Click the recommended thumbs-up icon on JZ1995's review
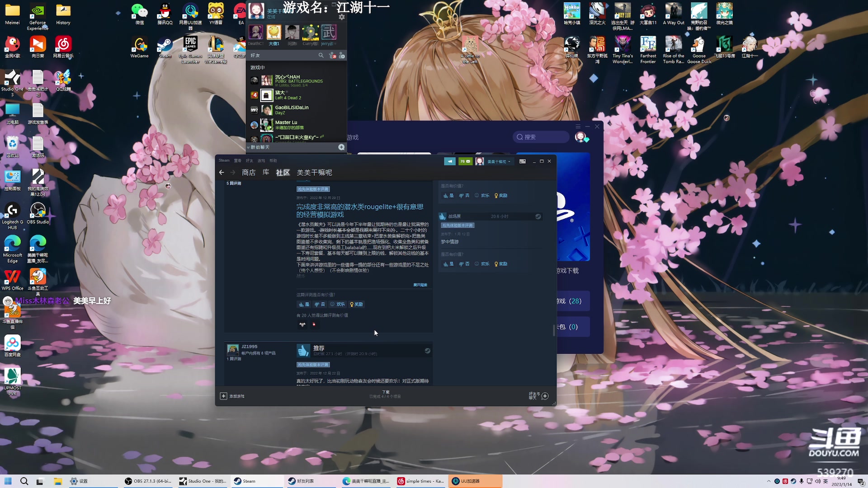Viewport: 868px width, 488px height. [x=303, y=351]
